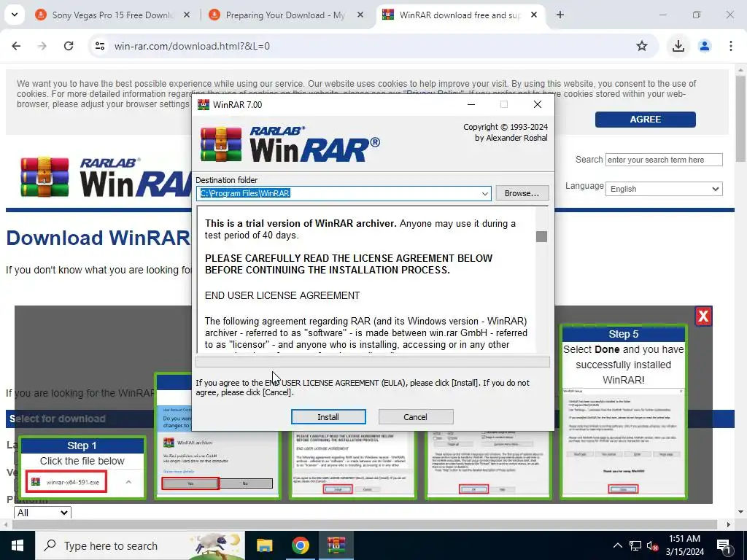Switch to Sony Vegas Pro 15 tab
Screen dimensions: 747x560
112,15
